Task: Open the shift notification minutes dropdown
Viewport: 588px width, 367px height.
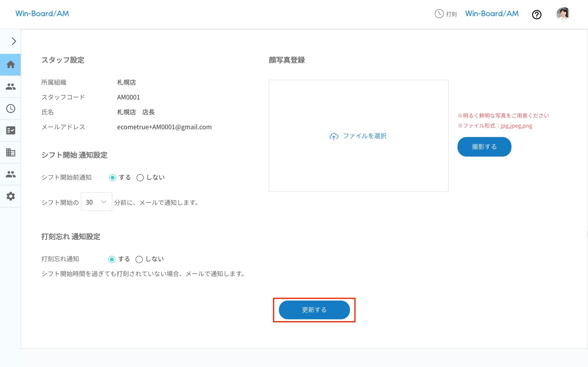Action: tap(96, 202)
